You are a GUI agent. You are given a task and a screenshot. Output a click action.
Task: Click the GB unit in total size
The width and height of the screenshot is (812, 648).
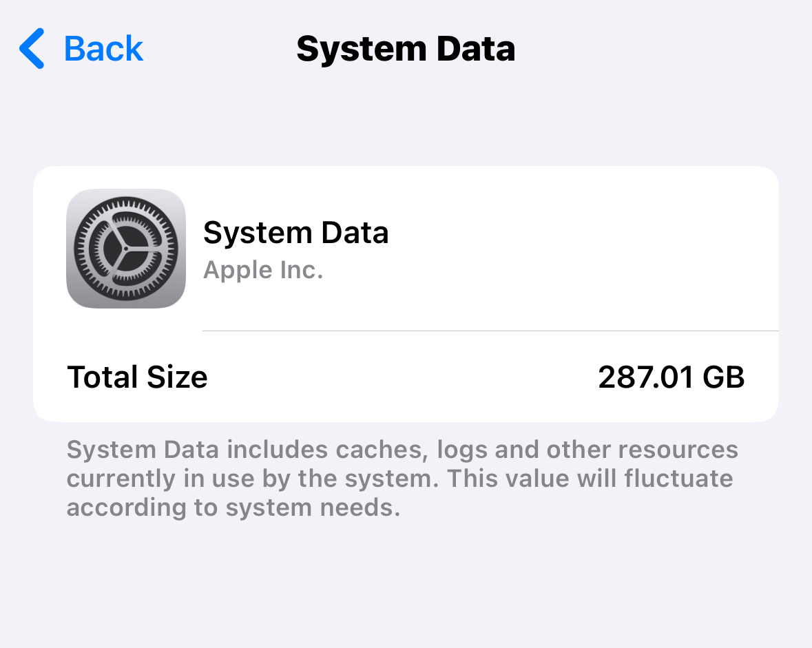723,377
